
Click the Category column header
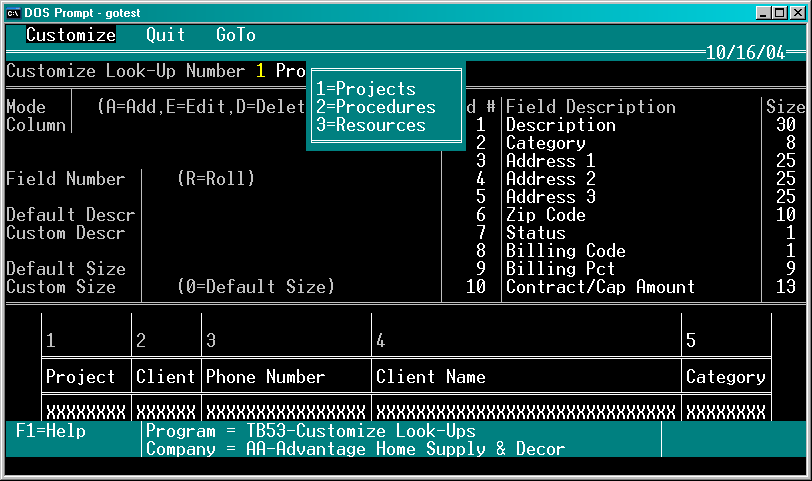click(x=726, y=376)
